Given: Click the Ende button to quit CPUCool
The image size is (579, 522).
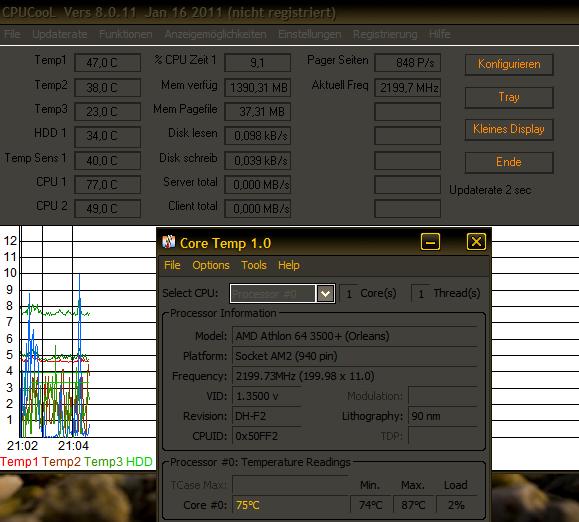Looking at the screenshot, I should tap(509, 162).
